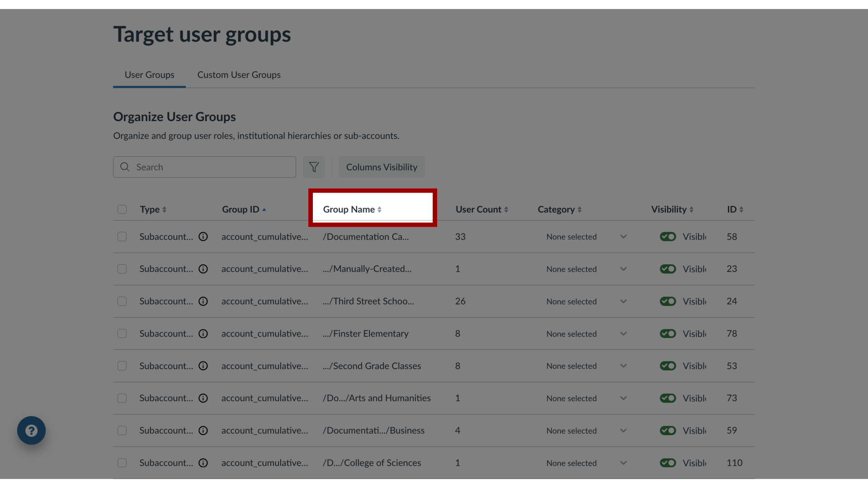Switch to the User Groups tab
This screenshot has width=868, height=488.
click(x=150, y=75)
